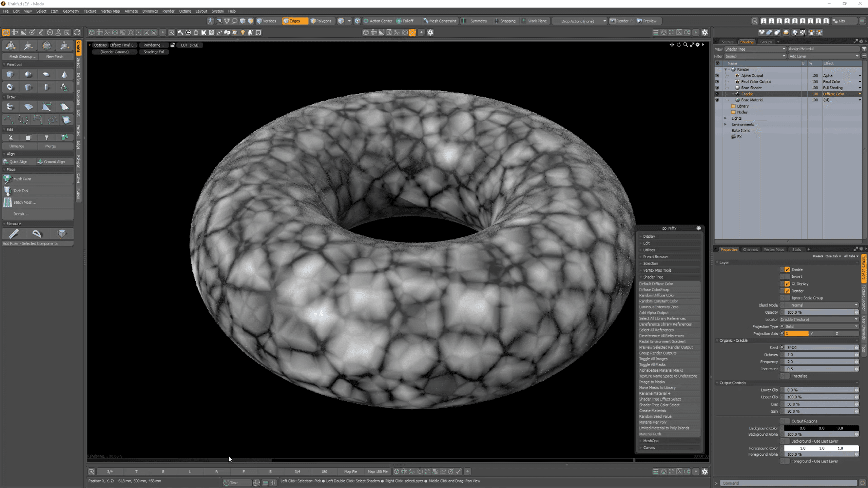Hide the Base Material layer visibility
This screenshot has height=488, width=868.
click(717, 100)
